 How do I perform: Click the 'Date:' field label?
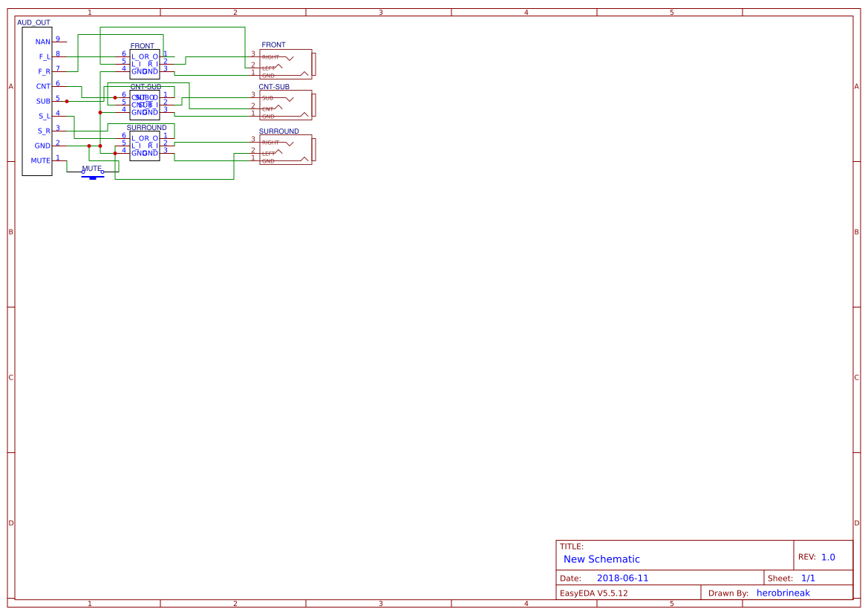[x=571, y=579]
